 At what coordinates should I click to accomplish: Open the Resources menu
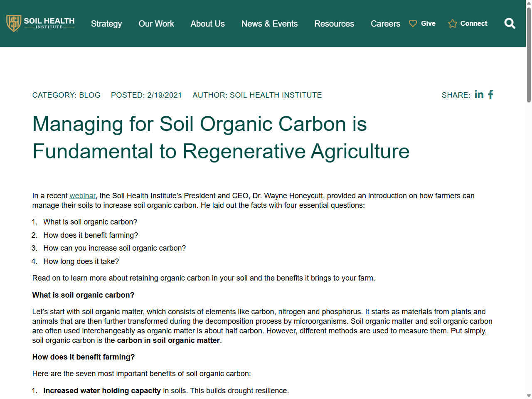[x=334, y=24]
